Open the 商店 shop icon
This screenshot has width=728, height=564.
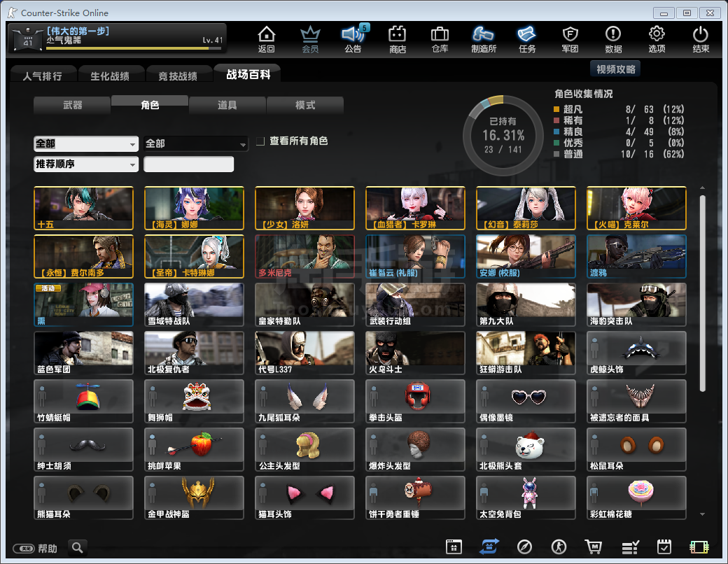[x=398, y=39]
